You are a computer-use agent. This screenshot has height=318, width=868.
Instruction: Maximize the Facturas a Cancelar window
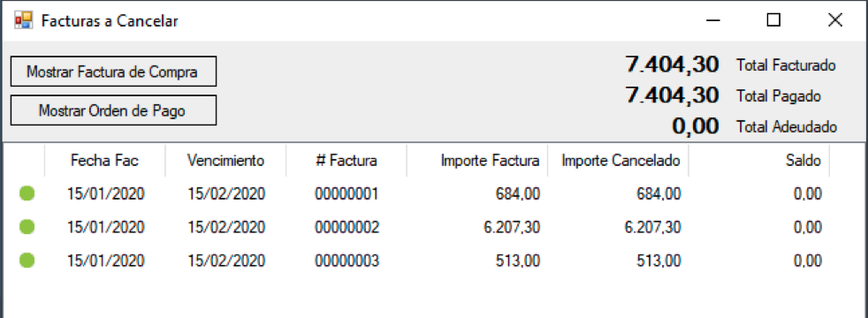pyautogui.click(x=773, y=20)
